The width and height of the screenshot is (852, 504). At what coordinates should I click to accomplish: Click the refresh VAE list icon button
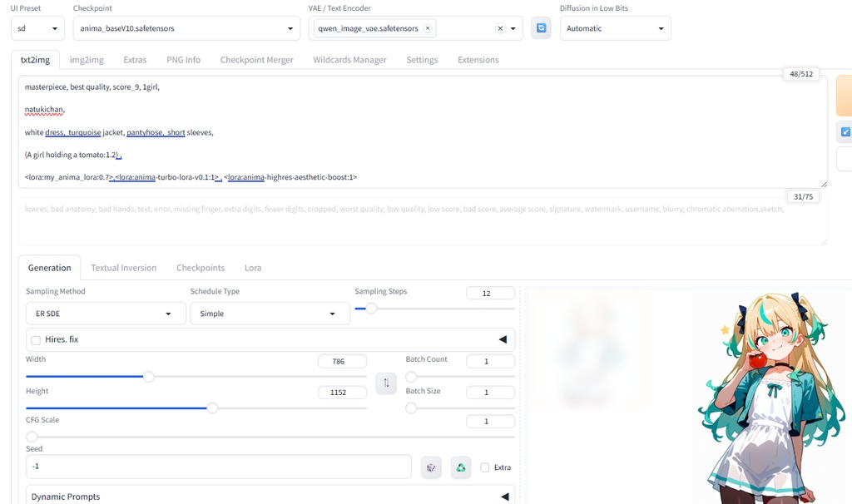click(541, 27)
